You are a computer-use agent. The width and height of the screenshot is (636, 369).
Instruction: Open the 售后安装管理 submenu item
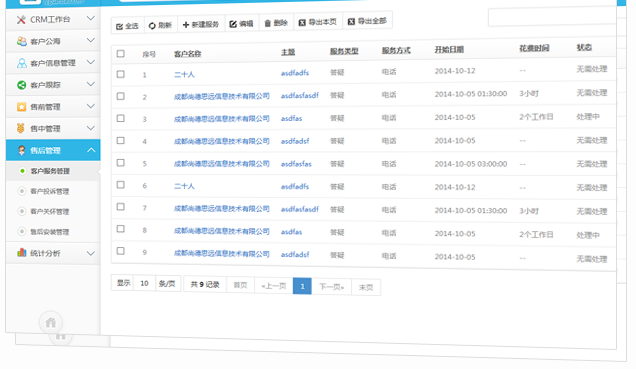(49, 232)
